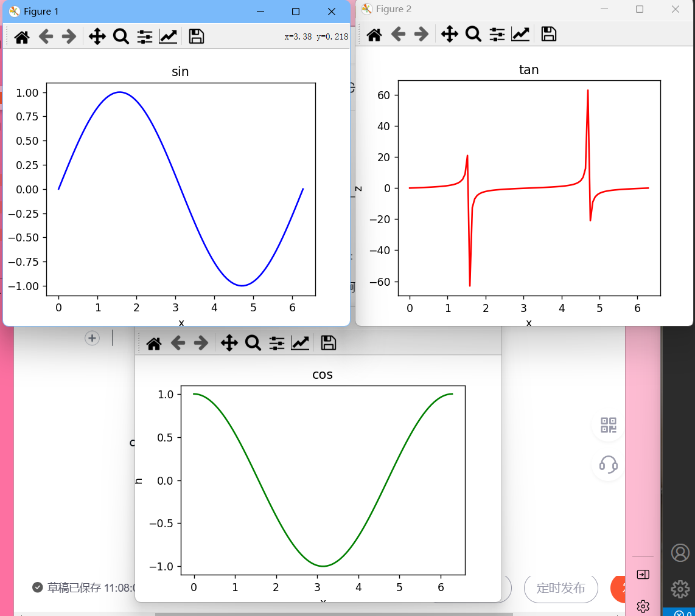Save the tan figure using the save icon
Viewport: 695px width, 616px height.
click(548, 34)
